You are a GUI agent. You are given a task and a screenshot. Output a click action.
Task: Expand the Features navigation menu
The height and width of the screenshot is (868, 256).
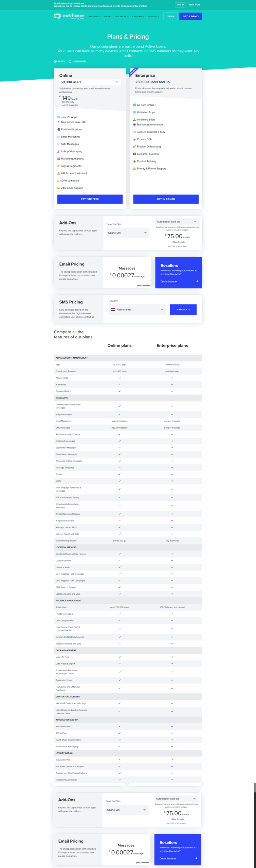click(x=95, y=17)
